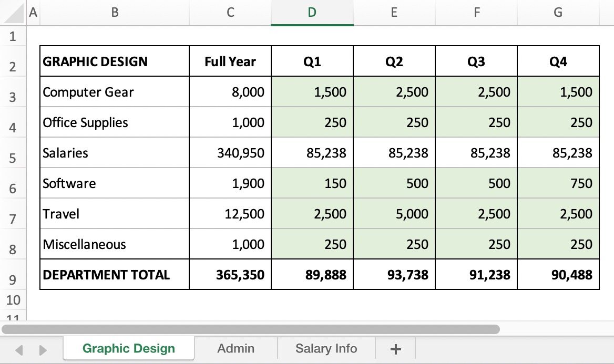Click Software Q1 value 150

(312, 183)
